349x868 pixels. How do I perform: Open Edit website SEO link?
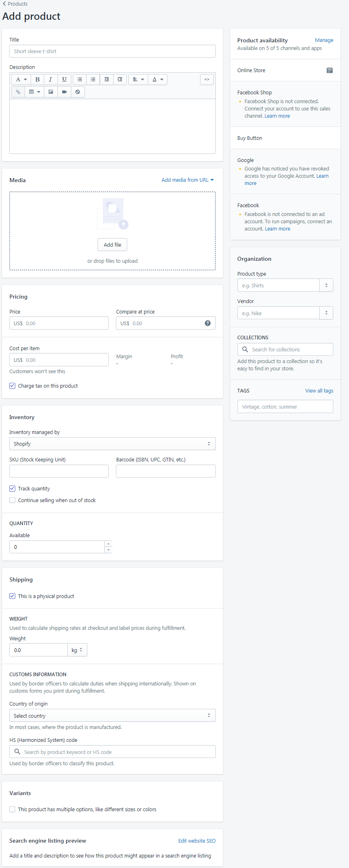[197, 841]
